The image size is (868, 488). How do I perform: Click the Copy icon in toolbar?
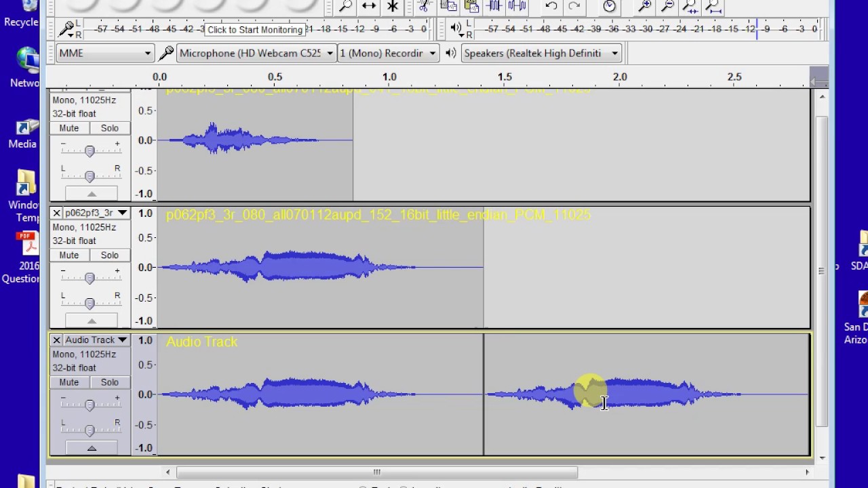coord(448,6)
